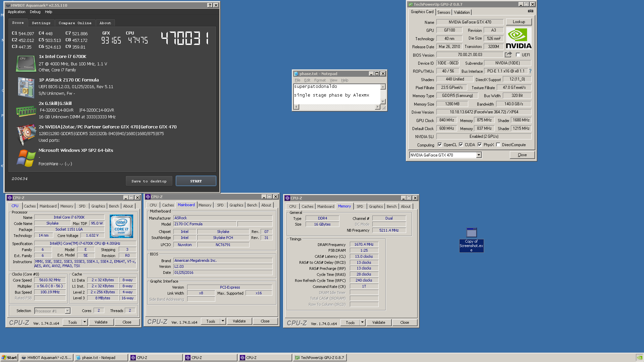
Task: Click the BIOS export share icon in GPU-Z
Action: point(508,55)
